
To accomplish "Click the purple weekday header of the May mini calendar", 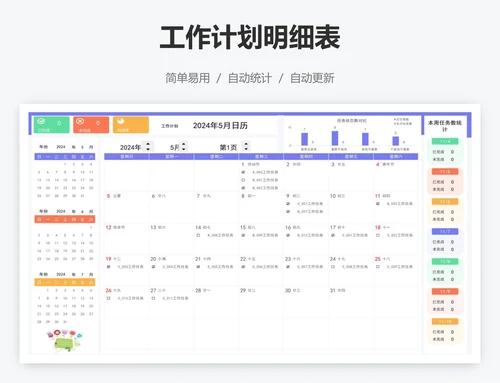I will pyautogui.click(x=65, y=157).
